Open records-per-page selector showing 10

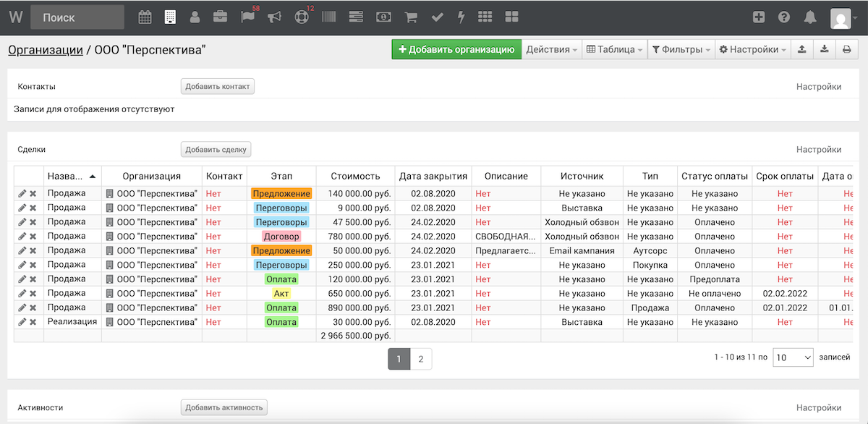[x=793, y=357]
